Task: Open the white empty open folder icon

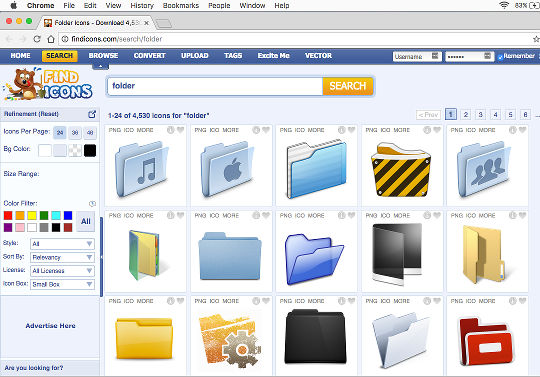Action: click(x=400, y=340)
